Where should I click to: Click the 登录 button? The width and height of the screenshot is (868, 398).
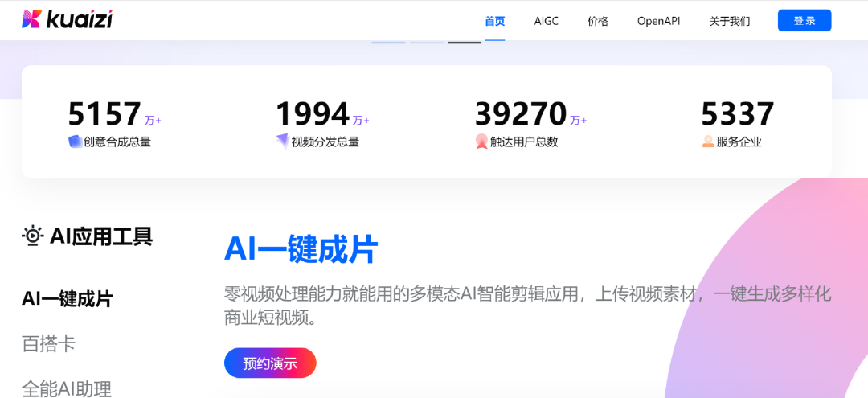(805, 20)
